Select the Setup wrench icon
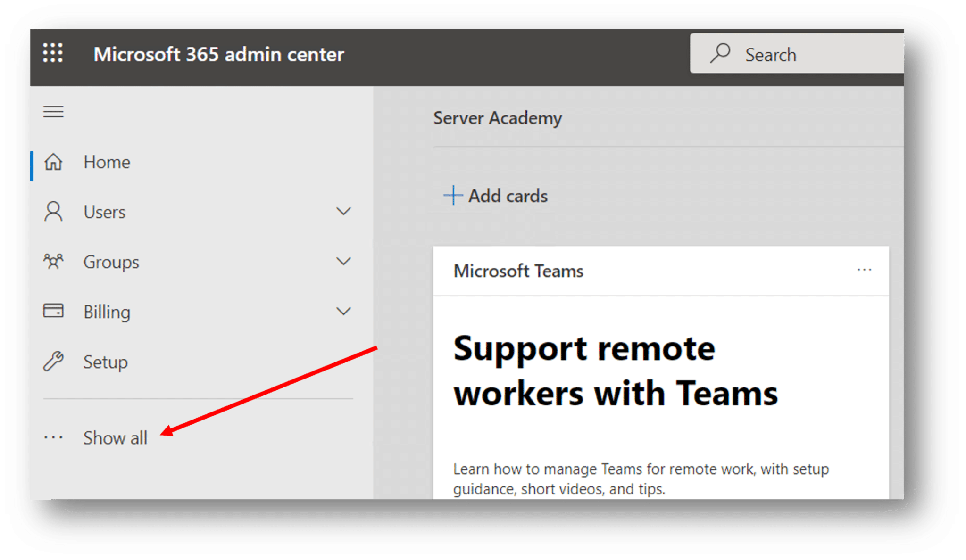Viewport: 966px width, 560px height. coord(53,362)
